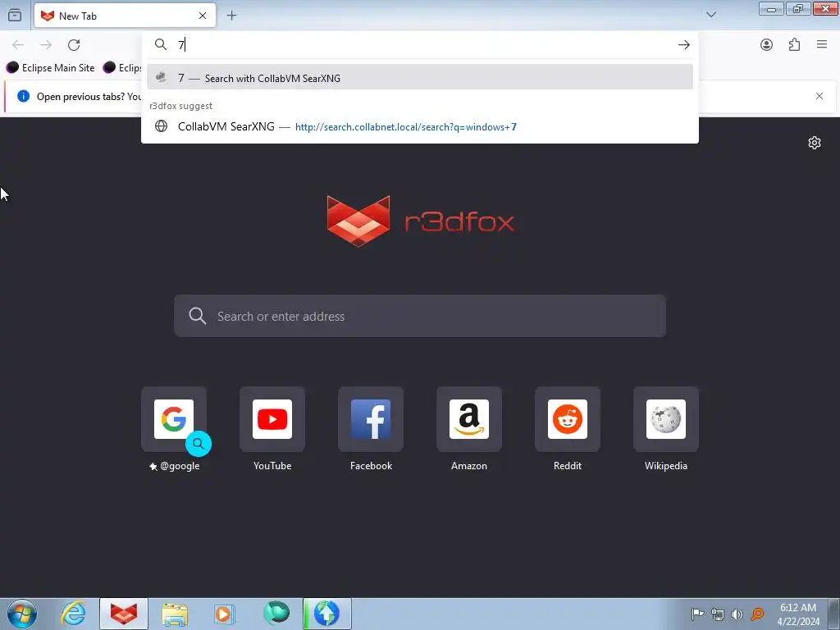Open Windows Explorer from taskbar
This screenshot has width=840, height=630.
pyautogui.click(x=176, y=614)
